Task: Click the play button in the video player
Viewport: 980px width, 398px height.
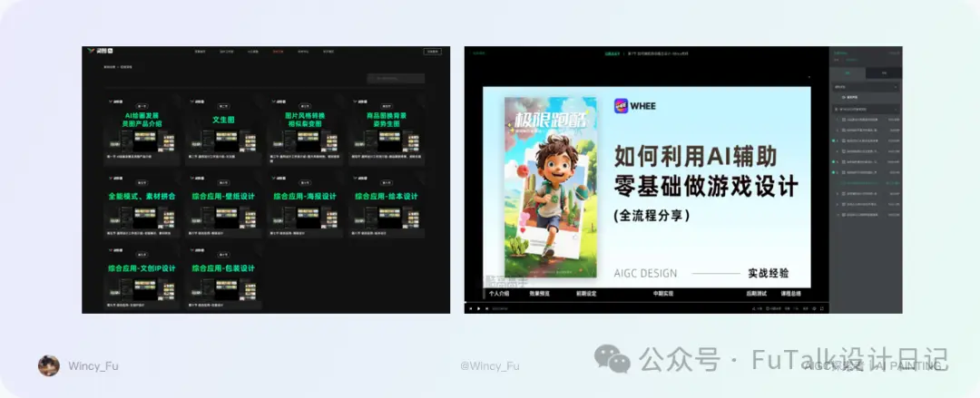Action: click(x=479, y=308)
